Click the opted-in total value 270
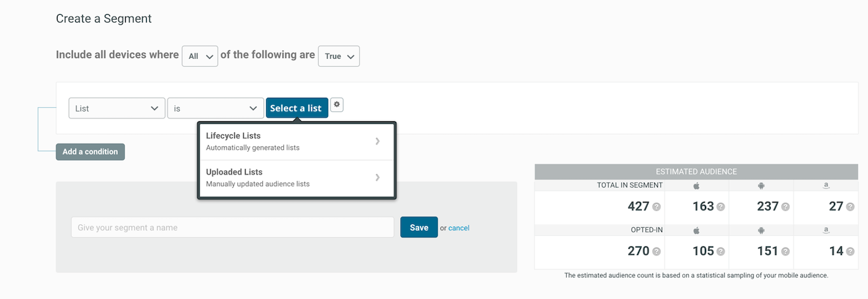The image size is (868, 299). 638,251
